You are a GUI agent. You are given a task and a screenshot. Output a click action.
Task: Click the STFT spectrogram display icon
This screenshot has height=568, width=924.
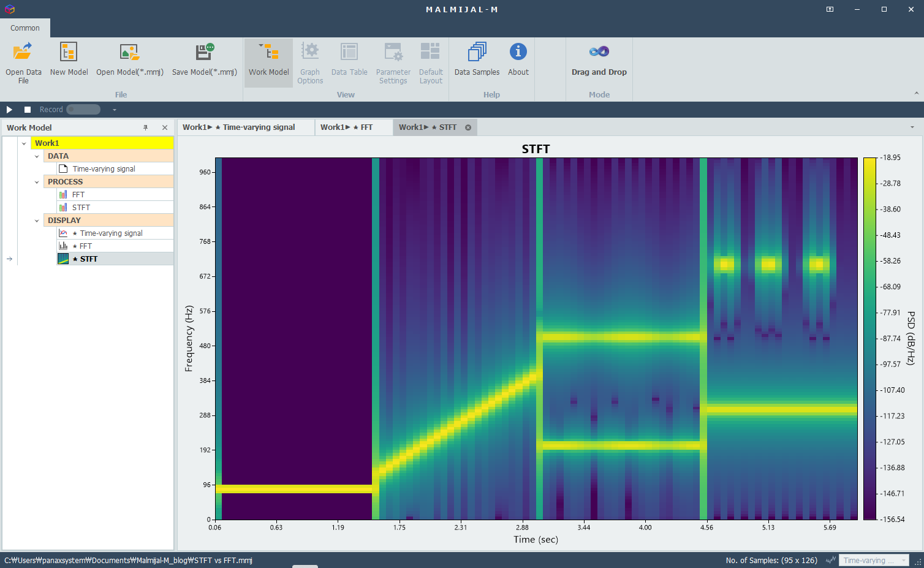click(63, 259)
